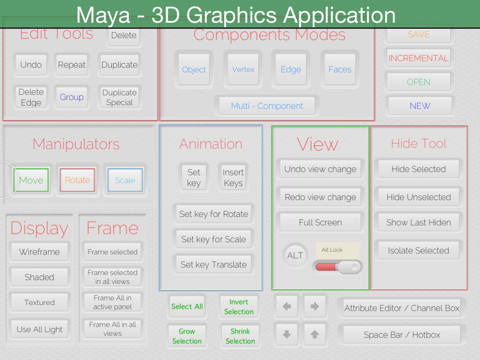Click Frame All in active panel

tap(113, 302)
